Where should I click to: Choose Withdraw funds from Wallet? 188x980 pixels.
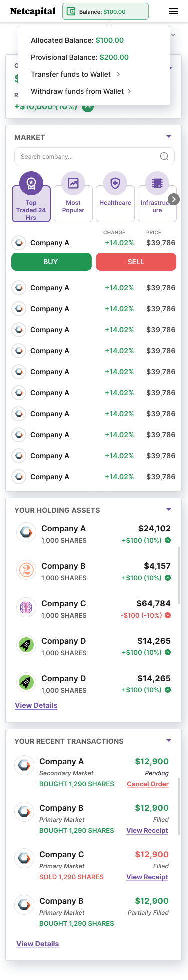click(81, 91)
